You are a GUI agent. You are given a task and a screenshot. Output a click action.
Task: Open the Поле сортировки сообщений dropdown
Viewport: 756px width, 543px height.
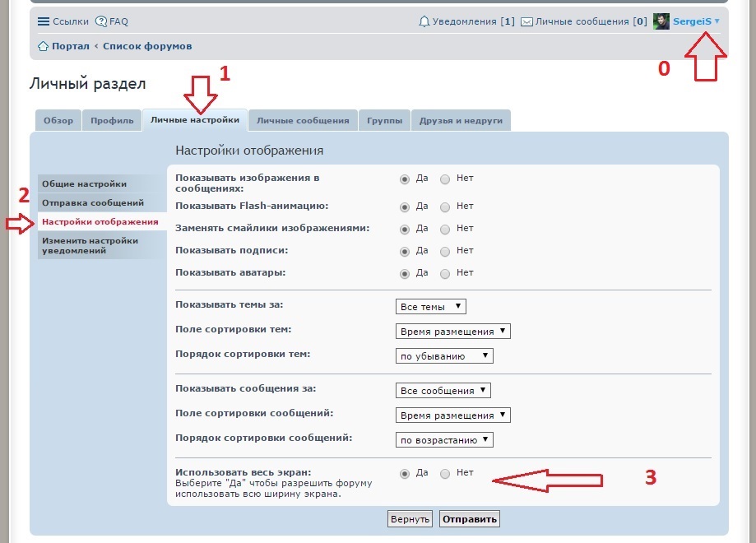pyautogui.click(x=452, y=415)
